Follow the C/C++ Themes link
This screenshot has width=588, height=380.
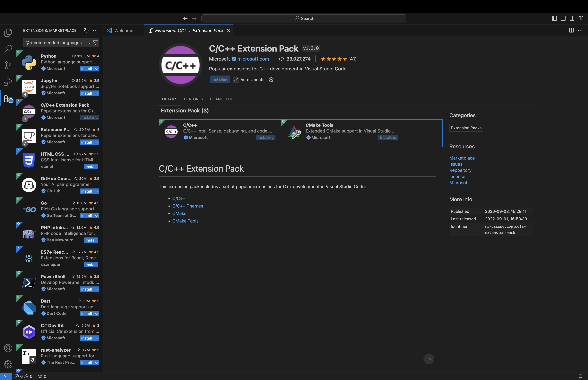pyautogui.click(x=187, y=206)
